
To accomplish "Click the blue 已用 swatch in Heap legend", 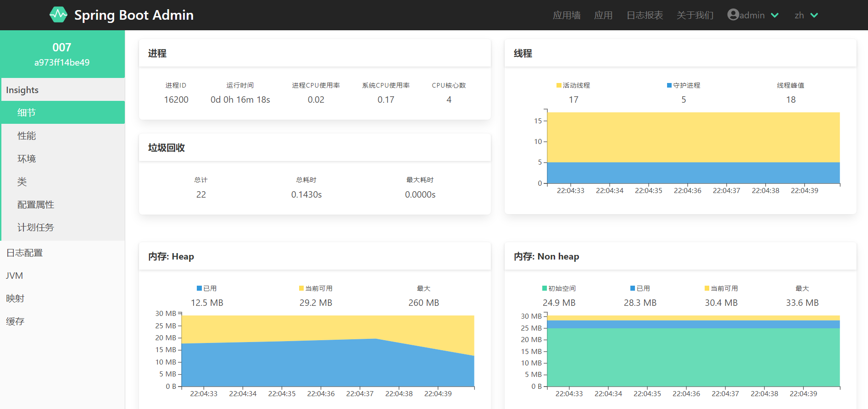I will 199,288.
